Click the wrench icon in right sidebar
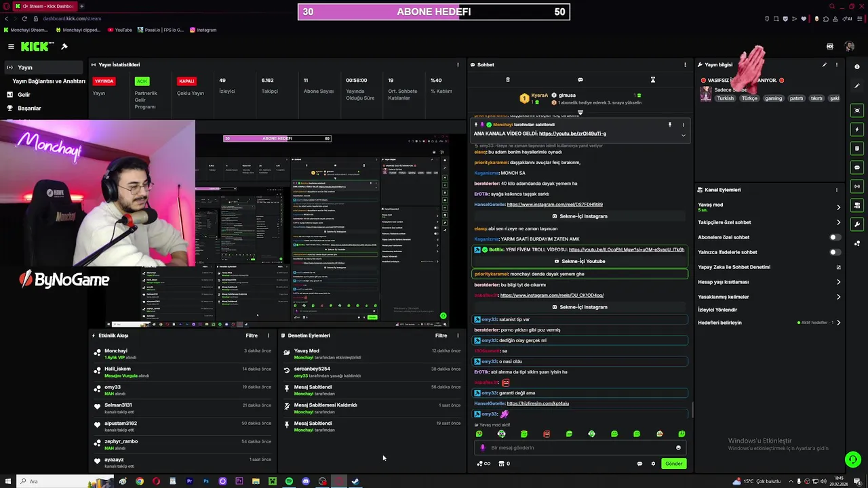Screen dimensions: 868x488 tap(857, 224)
